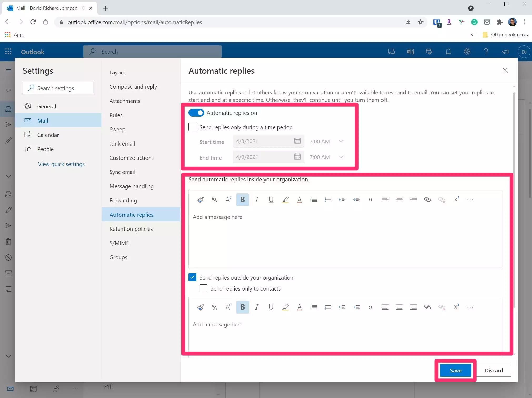Switch to Calendar settings category
The image size is (532, 398).
click(x=48, y=135)
